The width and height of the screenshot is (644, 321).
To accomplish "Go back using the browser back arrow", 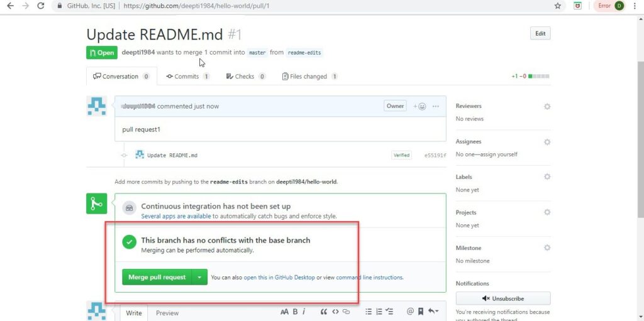I will tap(10, 6).
